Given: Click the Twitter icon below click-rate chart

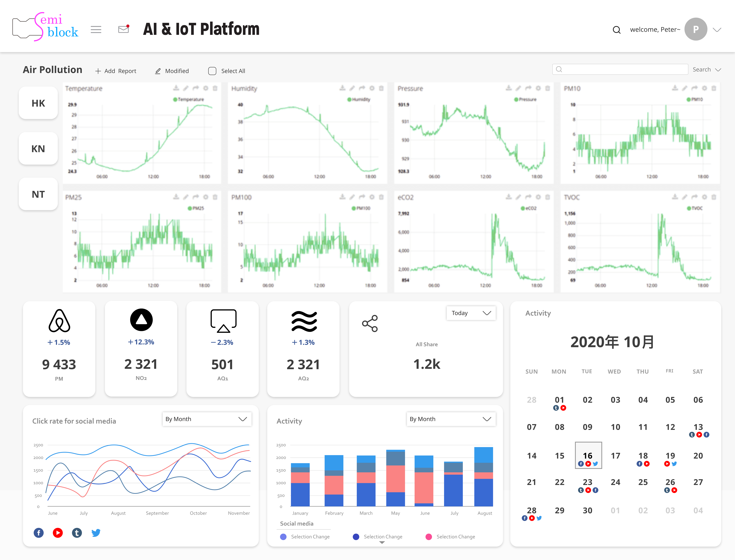Looking at the screenshot, I should click(x=96, y=533).
